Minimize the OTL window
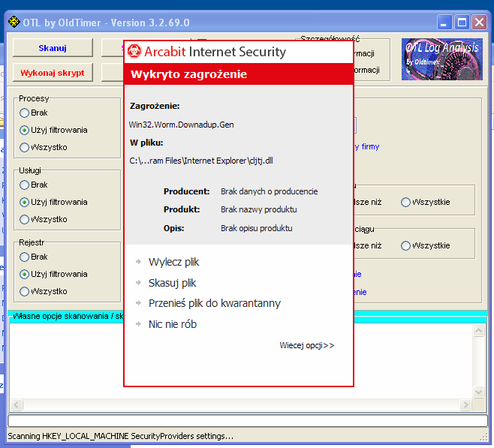 pyautogui.click(x=444, y=23)
